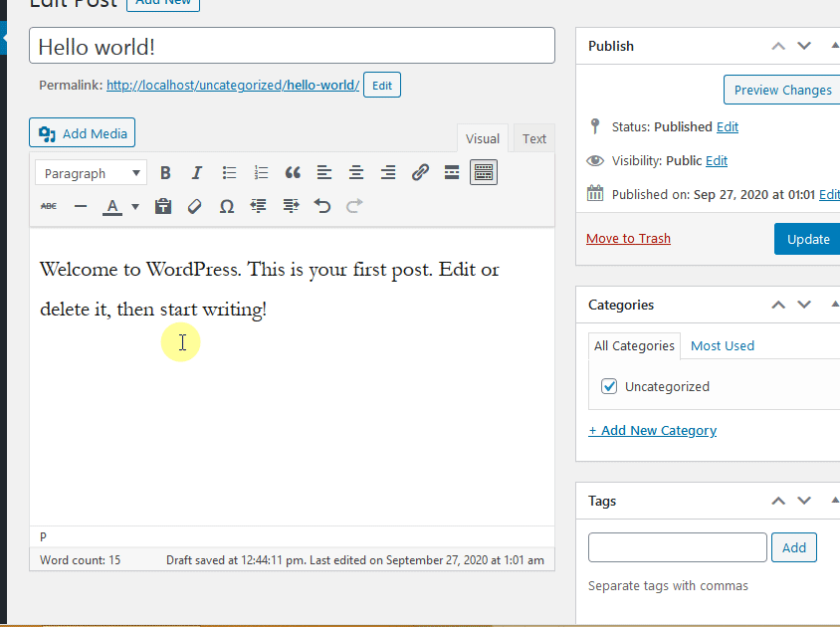The width and height of the screenshot is (840, 627).
Task: Insert a bulleted list
Action: (x=228, y=172)
